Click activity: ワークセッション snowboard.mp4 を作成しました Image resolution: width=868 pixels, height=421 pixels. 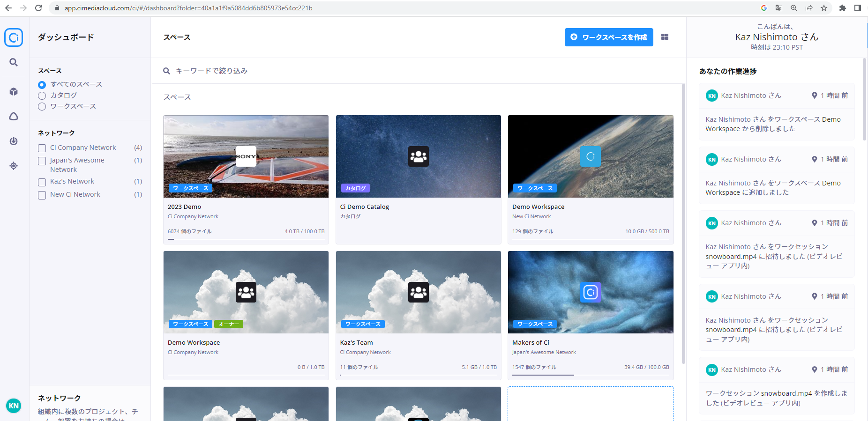(x=777, y=398)
